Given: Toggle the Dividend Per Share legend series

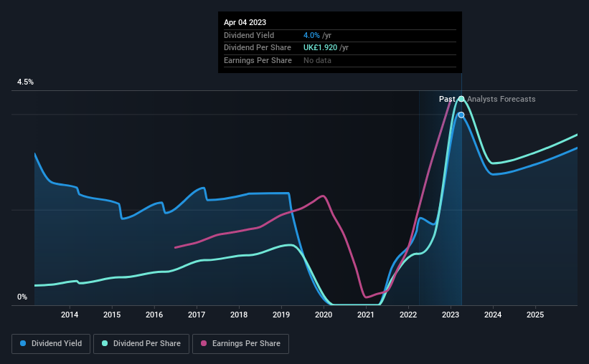Looking at the screenshot, I should tap(141, 344).
